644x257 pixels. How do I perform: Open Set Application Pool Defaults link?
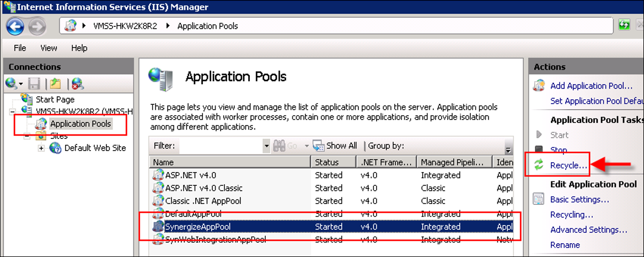[x=597, y=101]
